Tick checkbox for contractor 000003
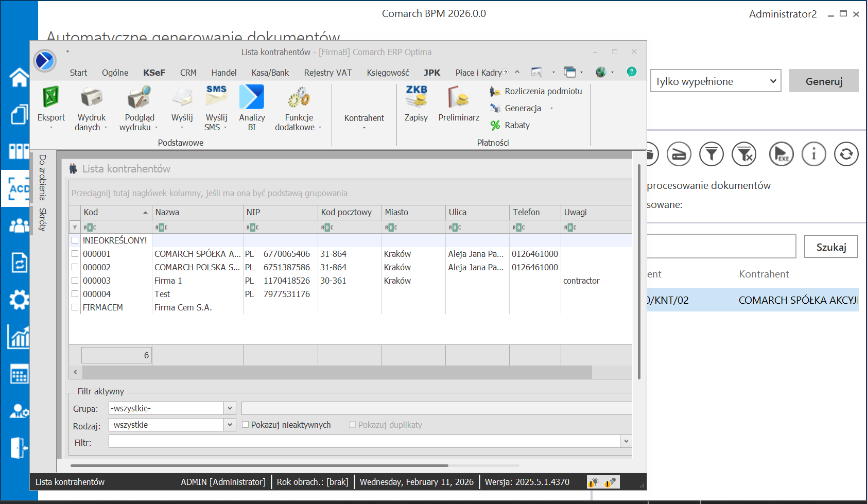Viewport: 867px width, 504px height. 75,281
